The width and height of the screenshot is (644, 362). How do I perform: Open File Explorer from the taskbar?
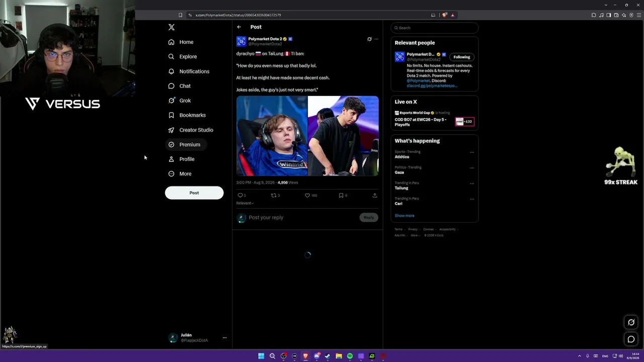(339, 356)
